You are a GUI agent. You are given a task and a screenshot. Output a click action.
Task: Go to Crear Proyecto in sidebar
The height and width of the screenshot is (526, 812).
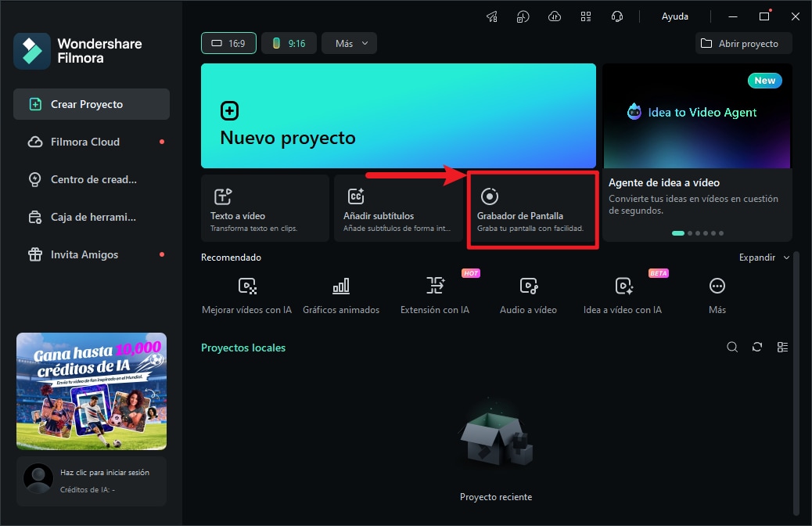[x=92, y=104]
